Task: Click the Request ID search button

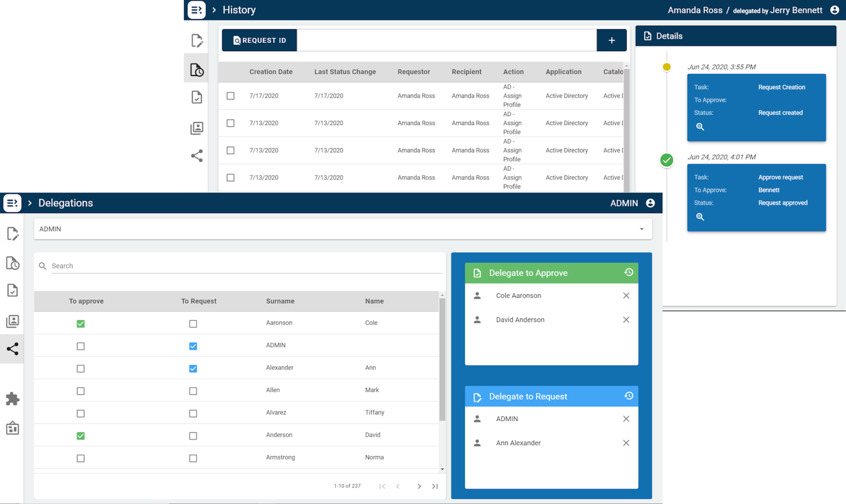Action: click(x=259, y=40)
